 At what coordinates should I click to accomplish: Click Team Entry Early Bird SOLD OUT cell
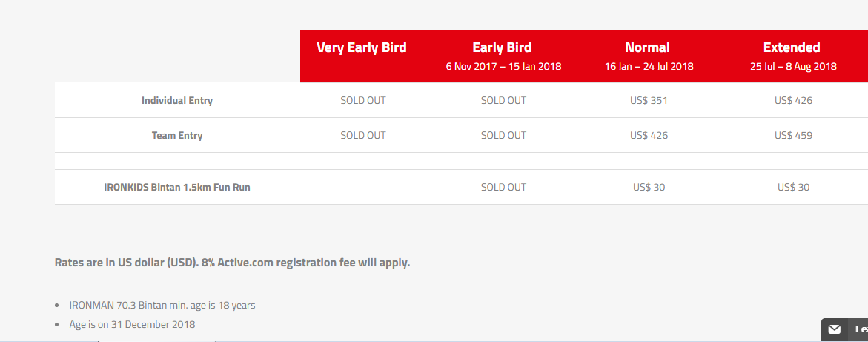coord(503,135)
